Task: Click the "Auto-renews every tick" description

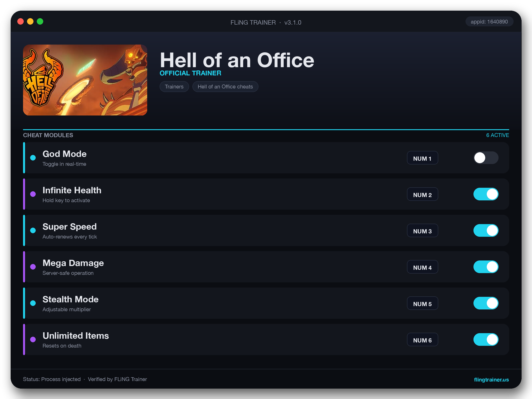Action: point(70,237)
